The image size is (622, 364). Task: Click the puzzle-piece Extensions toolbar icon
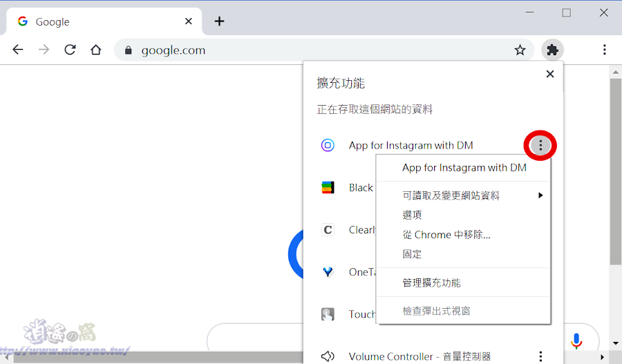pyautogui.click(x=552, y=50)
